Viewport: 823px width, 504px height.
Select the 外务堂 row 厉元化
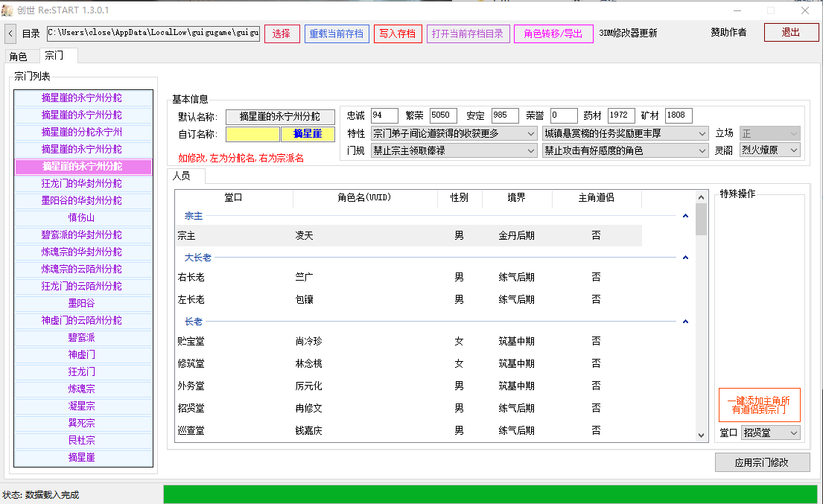pos(408,386)
